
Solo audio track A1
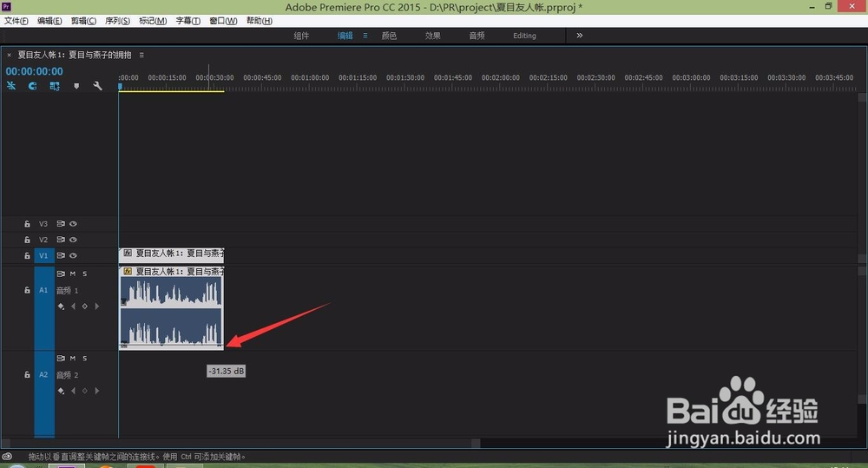click(85, 274)
